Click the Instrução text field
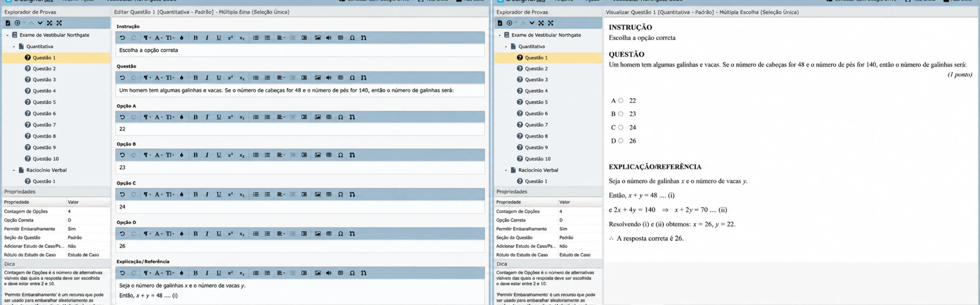The image size is (980, 305). point(300,50)
